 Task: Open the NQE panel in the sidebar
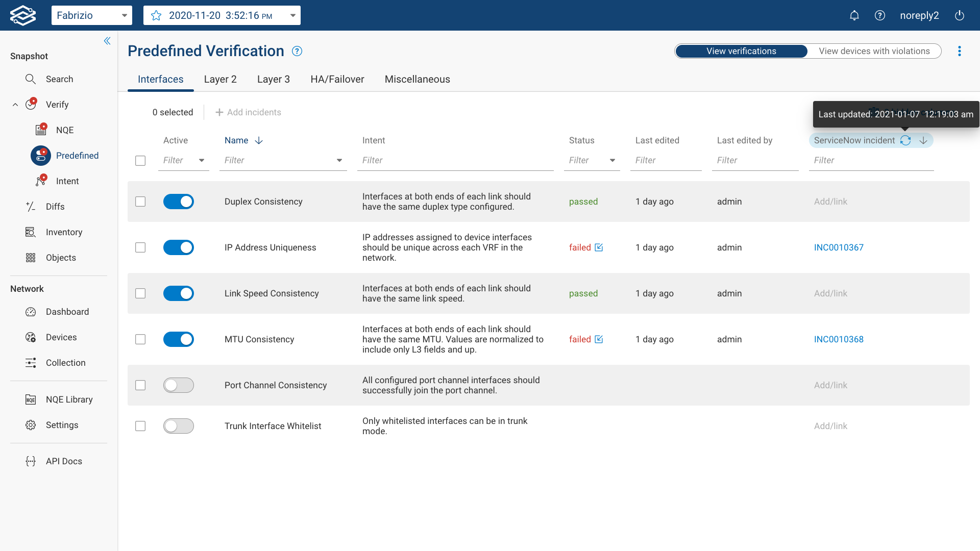tap(64, 130)
